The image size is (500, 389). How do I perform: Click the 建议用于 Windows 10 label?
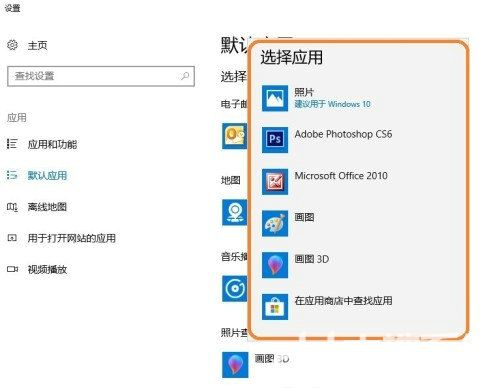[x=332, y=104]
